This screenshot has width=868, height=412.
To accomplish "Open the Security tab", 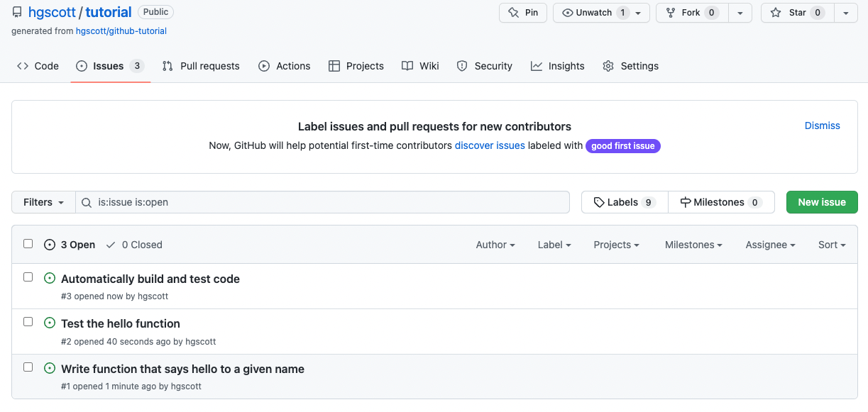I will [x=485, y=66].
